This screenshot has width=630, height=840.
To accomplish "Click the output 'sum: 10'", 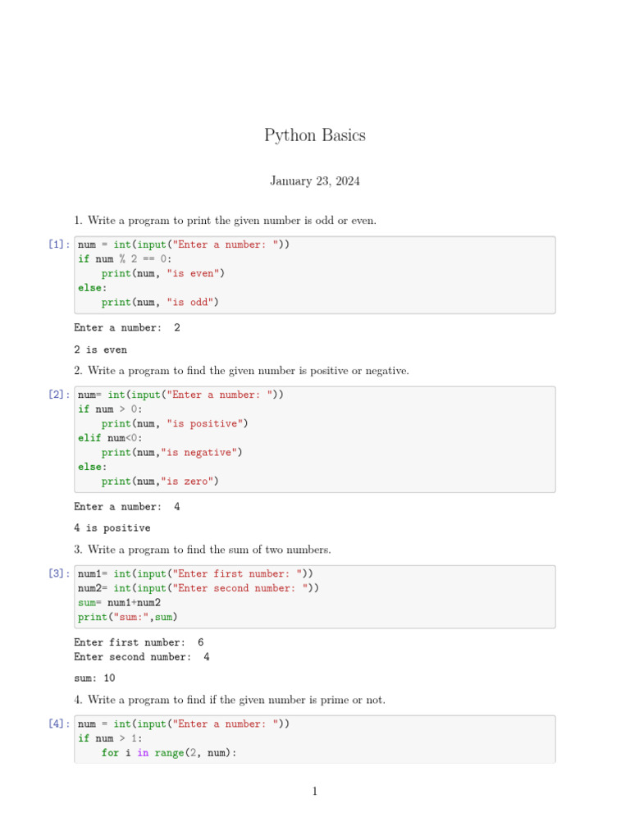I will [x=94, y=678].
